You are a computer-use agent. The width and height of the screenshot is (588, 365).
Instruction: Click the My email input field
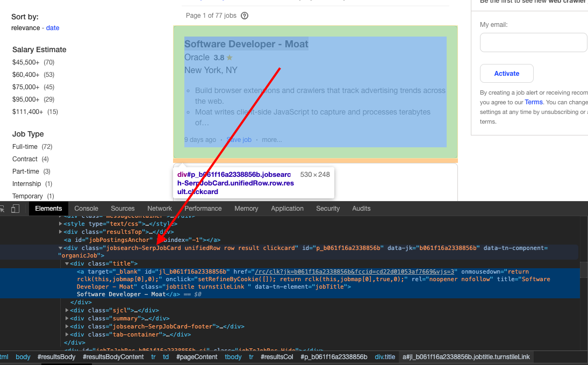click(533, 42)
